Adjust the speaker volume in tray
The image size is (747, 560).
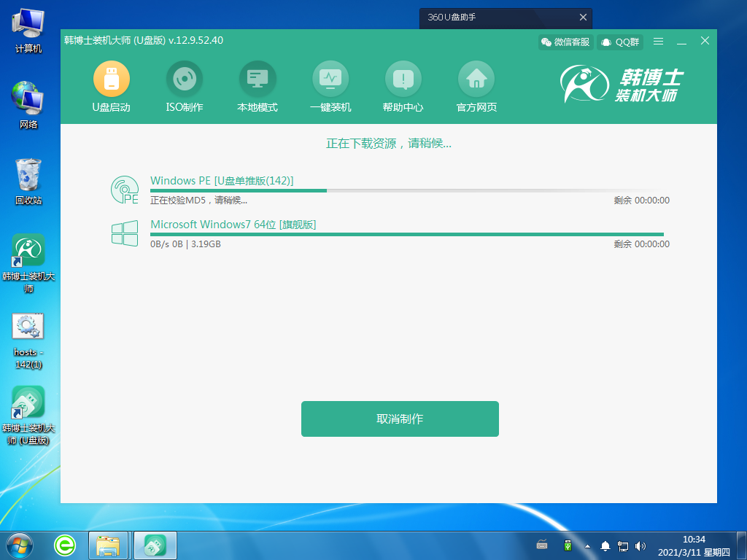click(x=640, y=545)
